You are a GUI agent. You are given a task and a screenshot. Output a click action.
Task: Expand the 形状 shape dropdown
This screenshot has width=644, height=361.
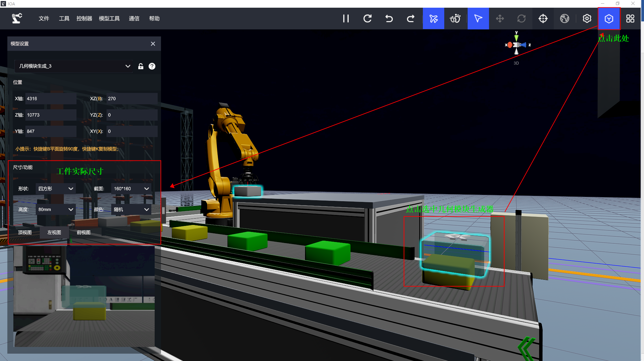pos(55,189)
